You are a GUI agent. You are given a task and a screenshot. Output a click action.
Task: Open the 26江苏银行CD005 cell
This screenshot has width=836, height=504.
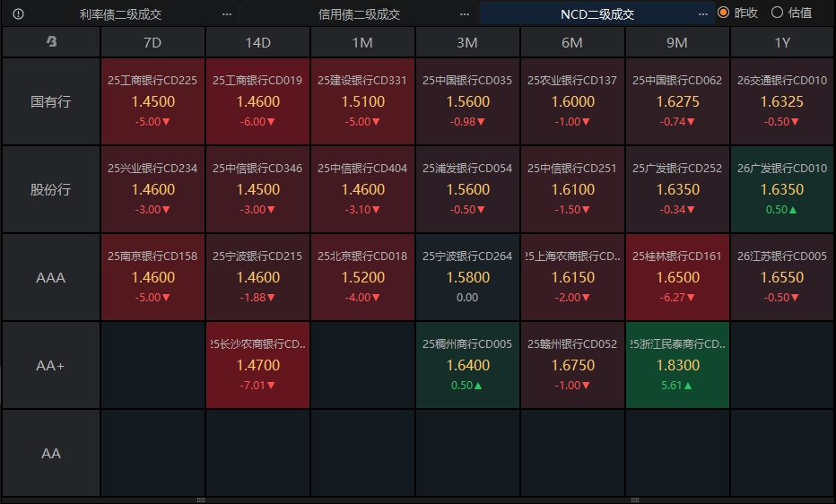pyautogui.click(x=782, y=277)
